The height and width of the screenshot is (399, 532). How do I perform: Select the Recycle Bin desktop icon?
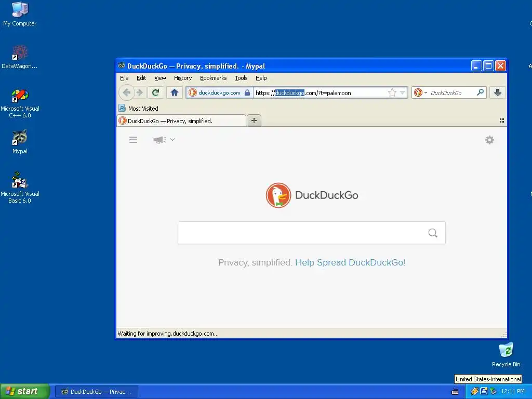(506, 354)
